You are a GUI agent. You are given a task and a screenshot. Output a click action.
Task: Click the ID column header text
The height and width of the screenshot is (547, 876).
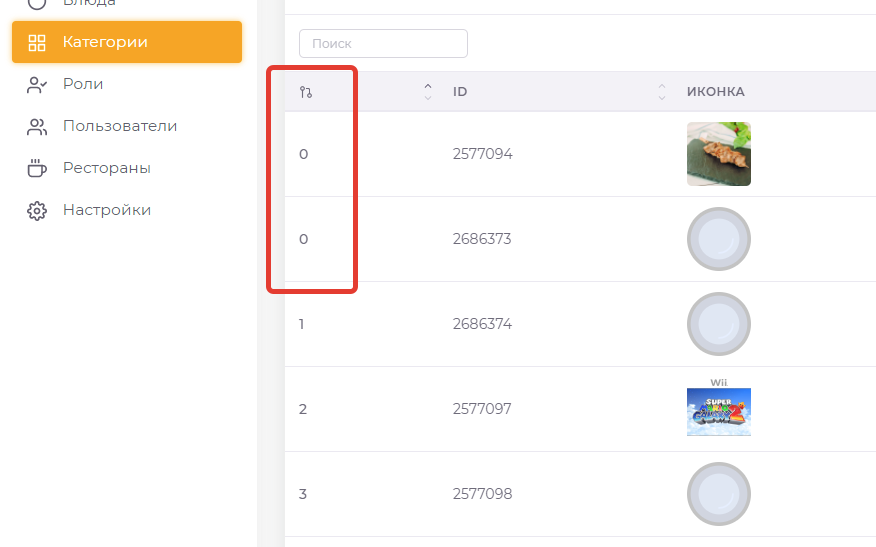[460, 92]
